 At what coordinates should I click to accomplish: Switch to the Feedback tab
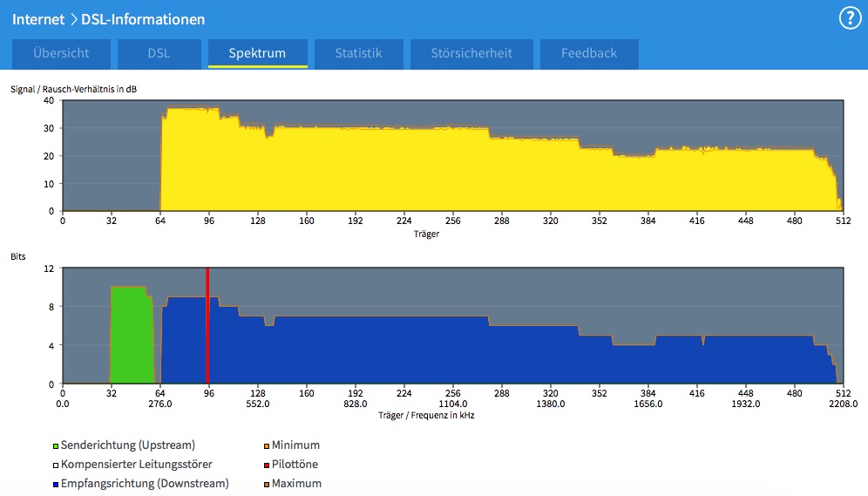[x=589, y=54]
